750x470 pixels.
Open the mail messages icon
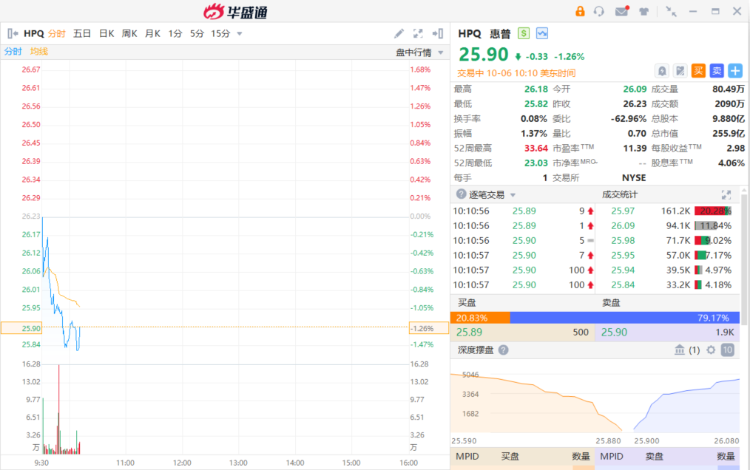pos(622,11)
